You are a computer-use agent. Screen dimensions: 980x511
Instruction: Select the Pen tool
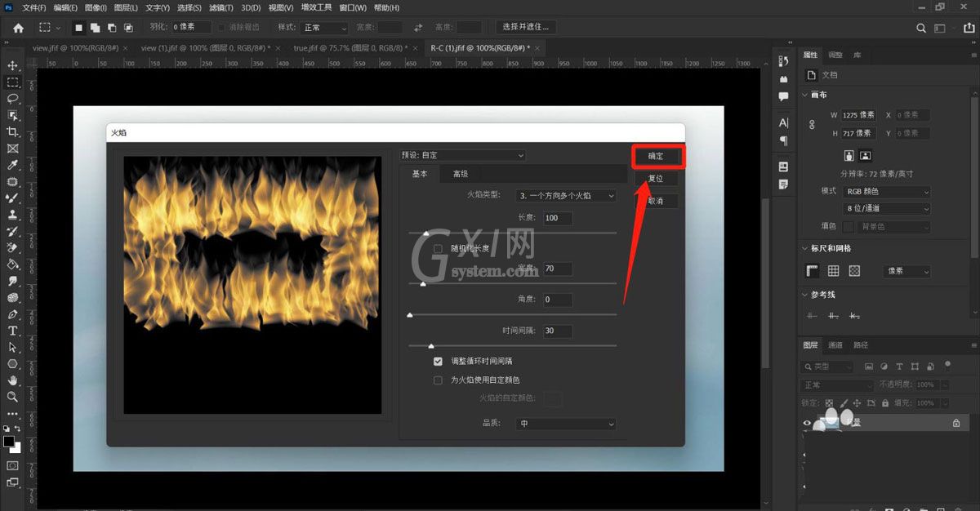[12, 314]
